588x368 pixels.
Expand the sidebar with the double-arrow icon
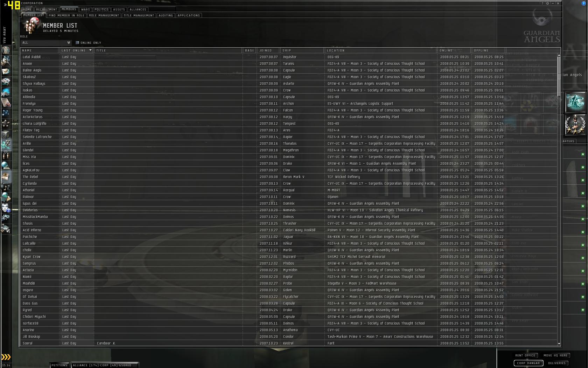tap(5, 5)
